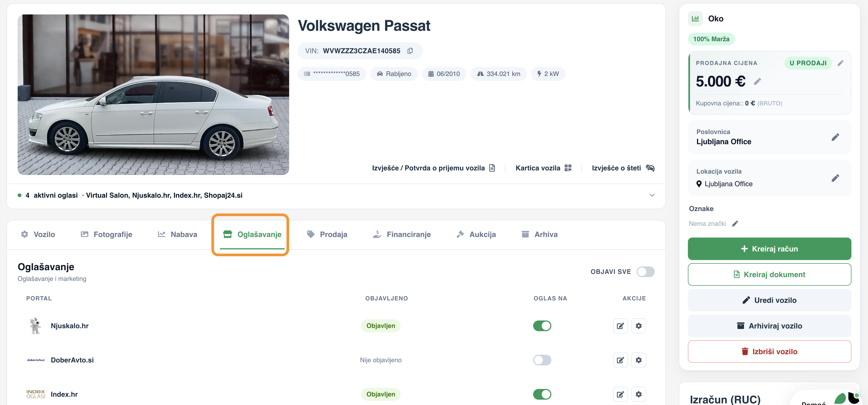Expand the active ads chevron row
Image resolution: width=868 pixels, height=405 pixels.
pyautogui.click(x=652, y=195)
